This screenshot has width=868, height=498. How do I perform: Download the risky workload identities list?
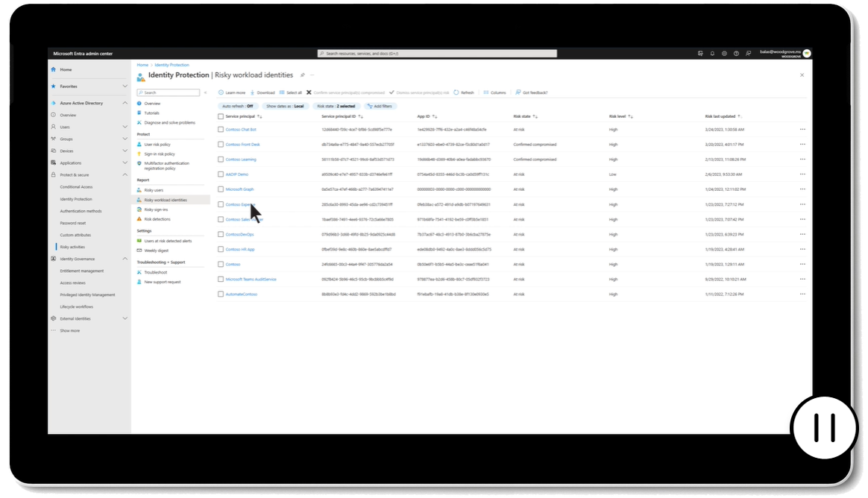click(262, 92)
